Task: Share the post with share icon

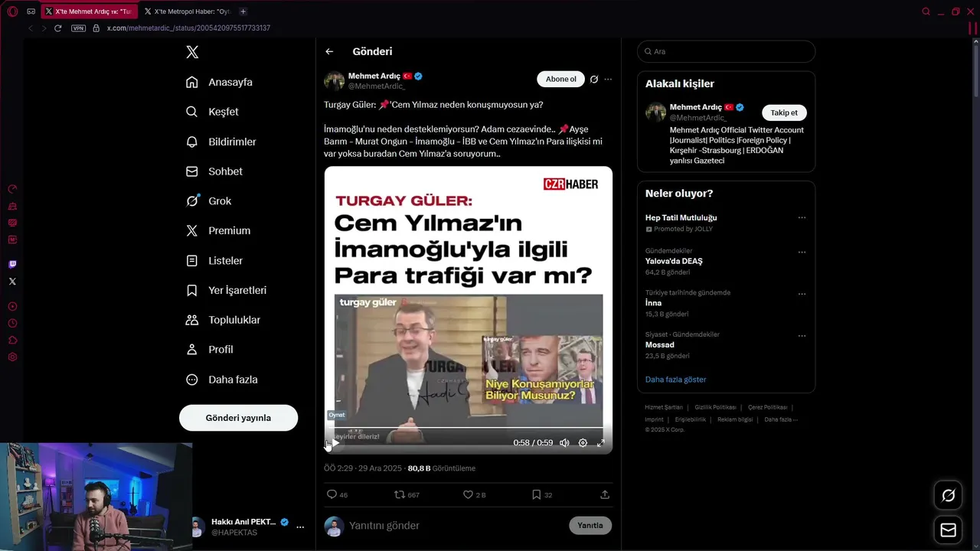Action: tap(605, 494)
